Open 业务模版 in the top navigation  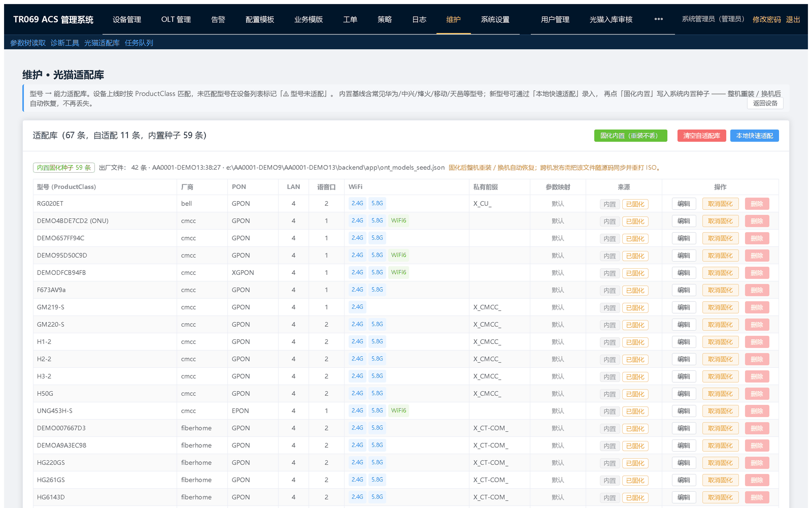(309, 19)
